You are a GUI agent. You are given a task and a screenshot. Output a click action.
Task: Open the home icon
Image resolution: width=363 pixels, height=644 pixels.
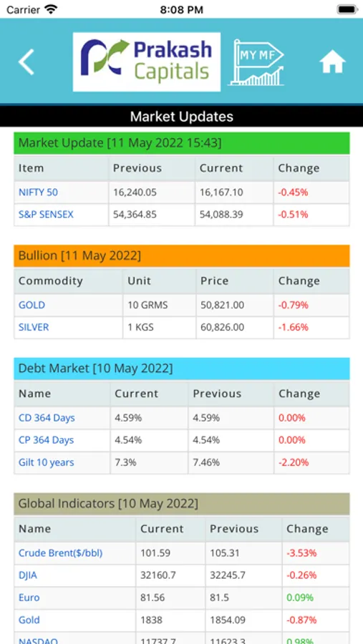coord(332,62)
